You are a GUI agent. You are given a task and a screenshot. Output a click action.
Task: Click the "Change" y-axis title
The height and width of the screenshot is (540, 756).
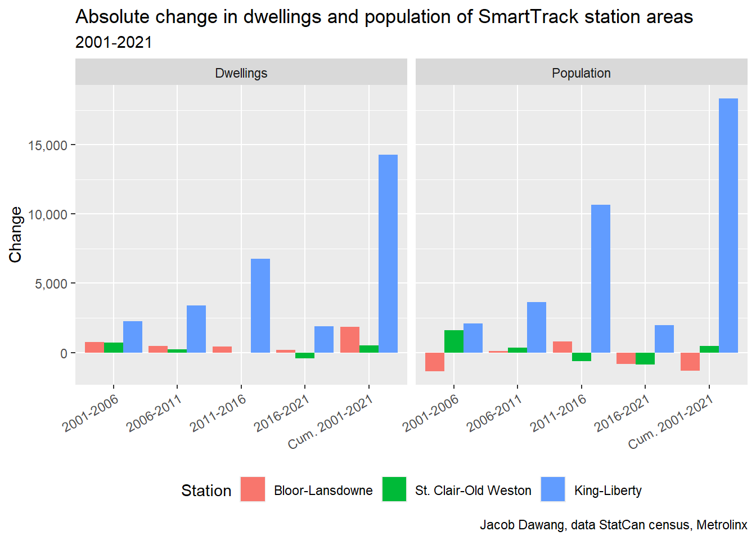pyautogui.click(x=15, y=235)
